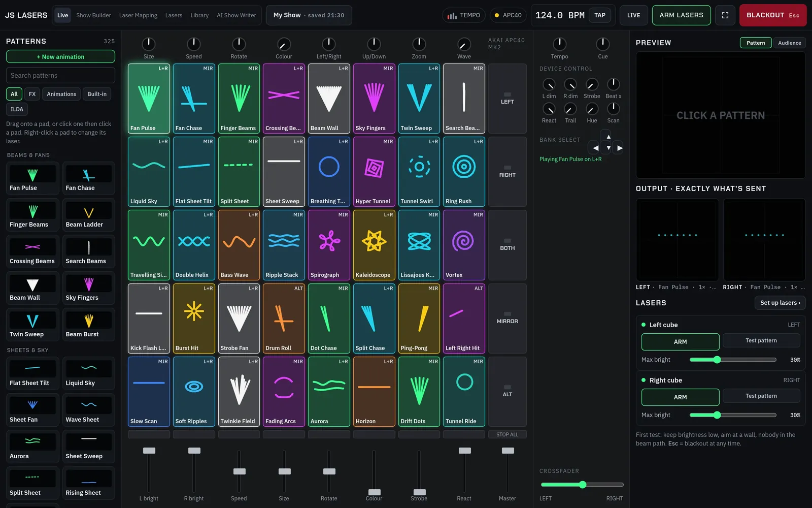The height and width of the screenshot is (508, 812).
Task: Select Sheet Fan in the patterns library
Action: point(32,410)
